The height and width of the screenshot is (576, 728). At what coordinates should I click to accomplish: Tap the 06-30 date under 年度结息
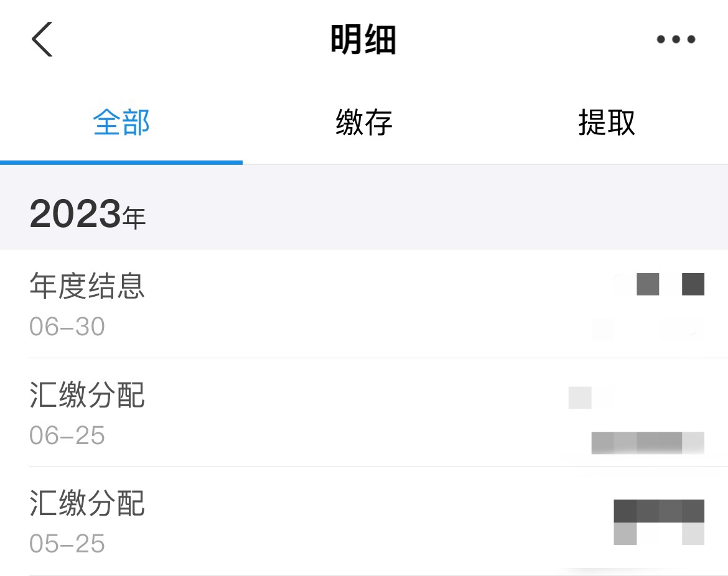[67, 327]
